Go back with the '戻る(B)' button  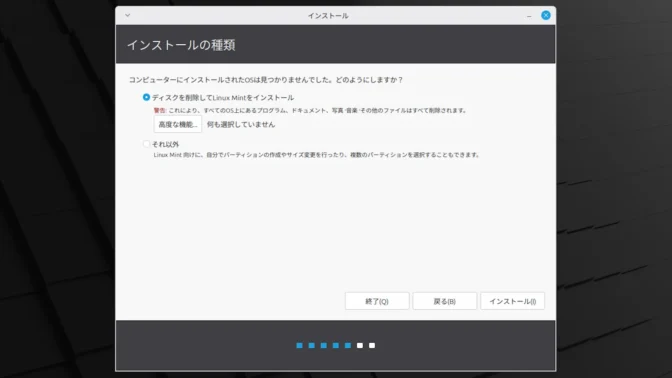(x=444, y=301)
